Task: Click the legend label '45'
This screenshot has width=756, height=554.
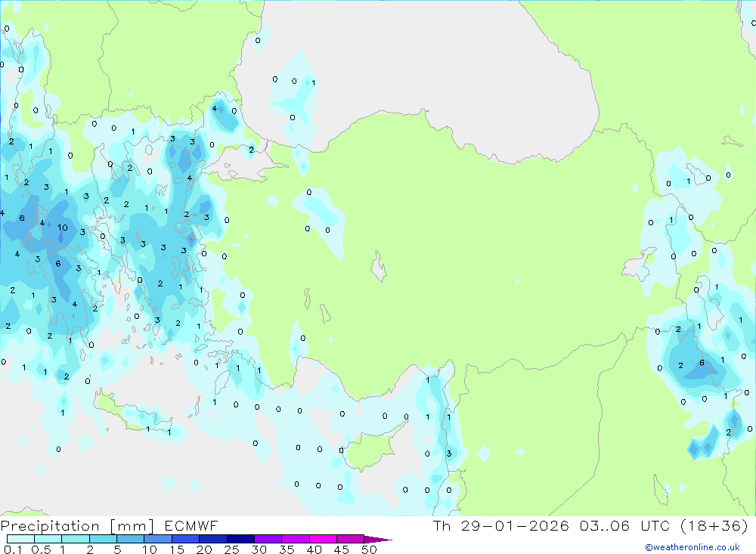Action: pos(342,549)
